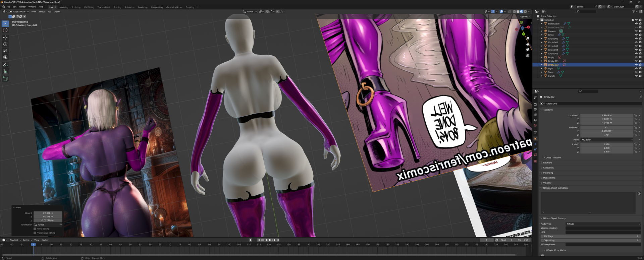The height and width of the screenshot is (260, 644).
Task: Enable Proportional Editing checkbox in Move panel
Action: coord(35,233)
